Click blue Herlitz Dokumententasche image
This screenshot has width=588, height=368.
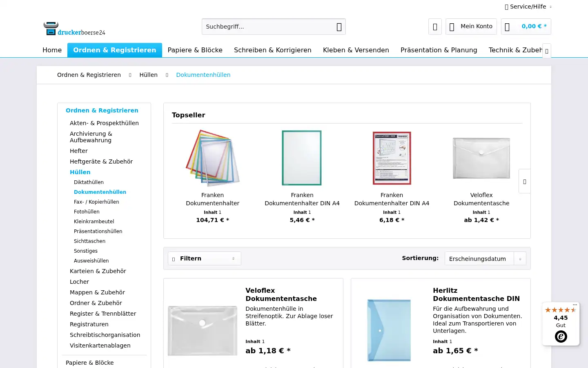coord(389,330)
